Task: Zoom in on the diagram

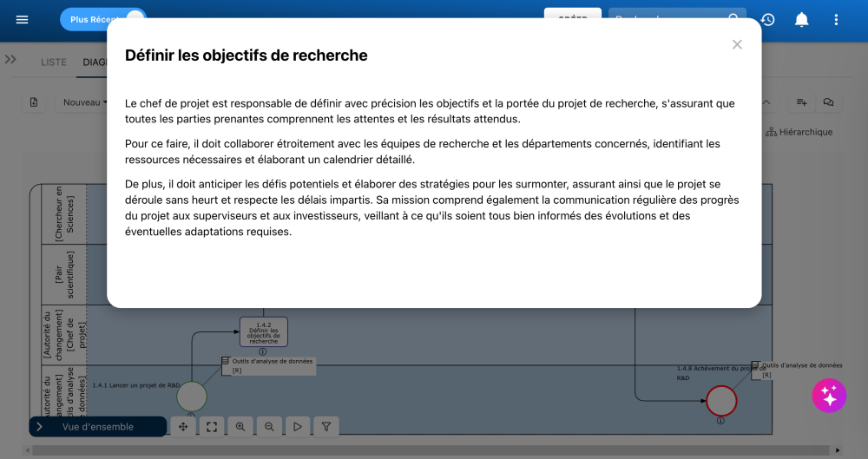Action: (x=240, y=427)
